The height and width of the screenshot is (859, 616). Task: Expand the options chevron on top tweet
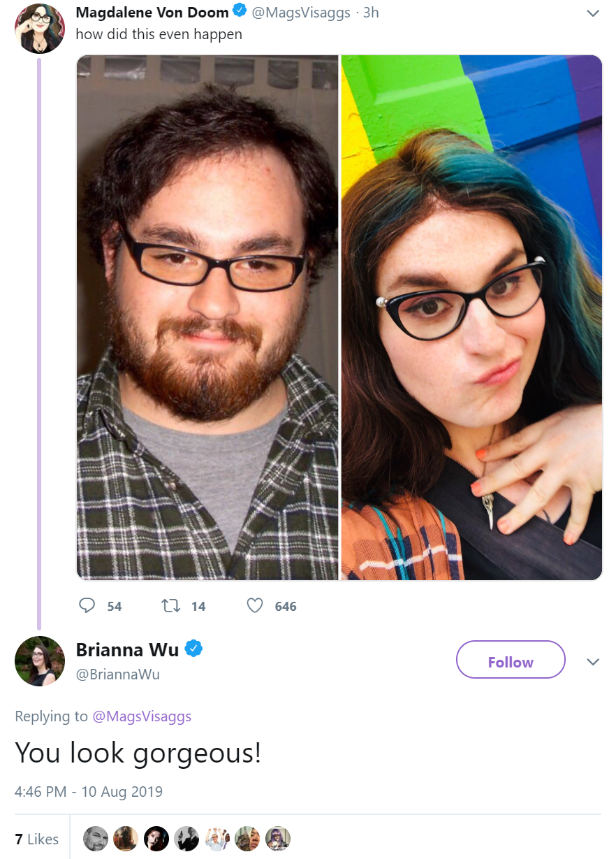click(593, 13)
